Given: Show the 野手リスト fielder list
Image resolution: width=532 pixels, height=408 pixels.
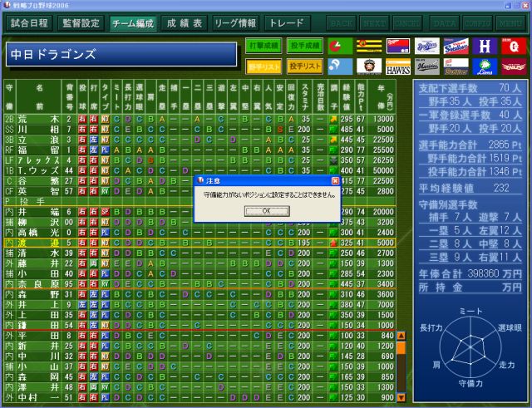Looking at the screenshot, I should tap(264, 66).
